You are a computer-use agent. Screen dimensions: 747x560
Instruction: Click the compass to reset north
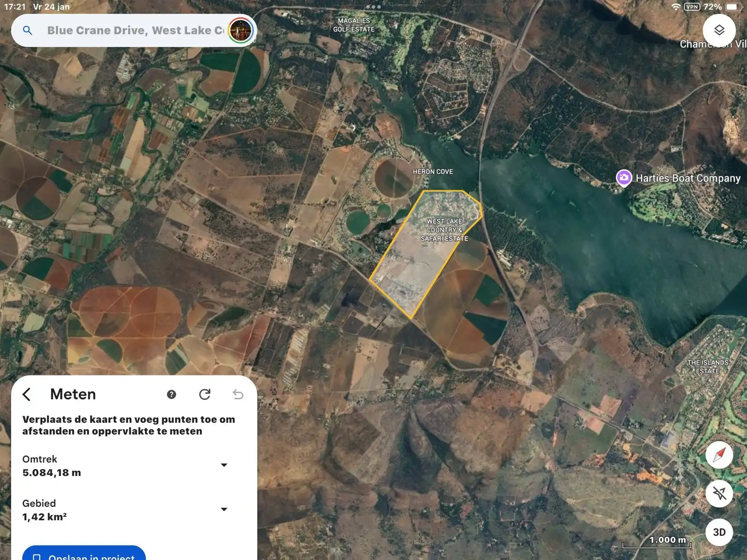719,455
